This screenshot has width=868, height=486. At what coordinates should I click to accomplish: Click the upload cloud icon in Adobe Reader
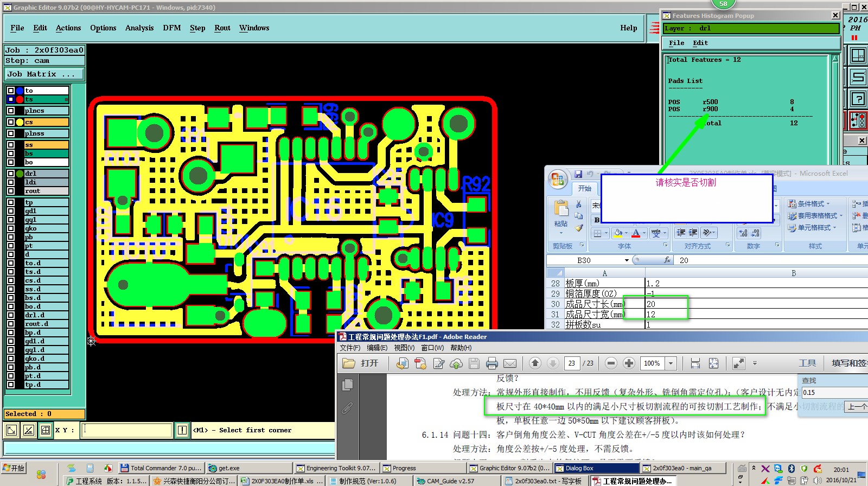point(456,363)
